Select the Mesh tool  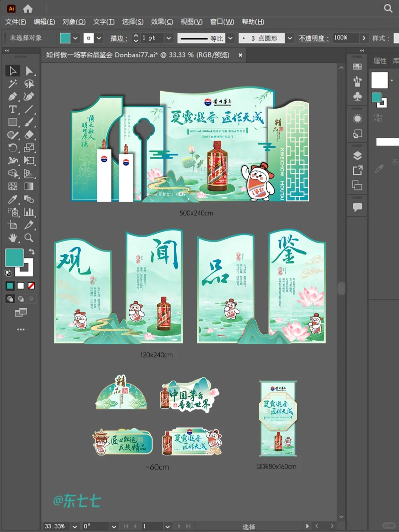click(13, 186)
